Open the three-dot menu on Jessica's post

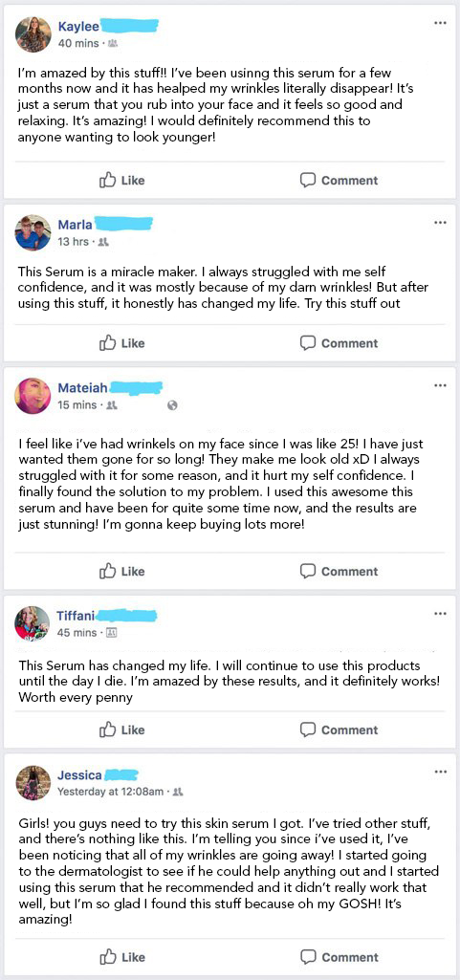440,772
